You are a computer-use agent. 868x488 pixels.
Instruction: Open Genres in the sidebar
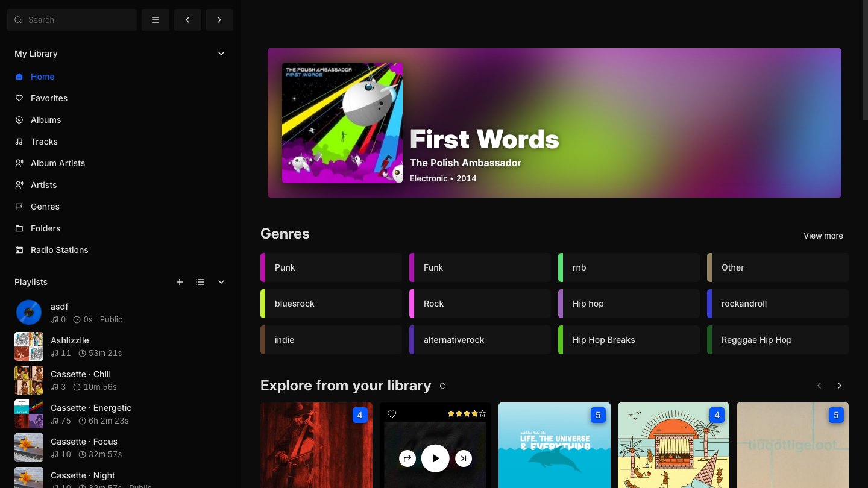point(121,207)
